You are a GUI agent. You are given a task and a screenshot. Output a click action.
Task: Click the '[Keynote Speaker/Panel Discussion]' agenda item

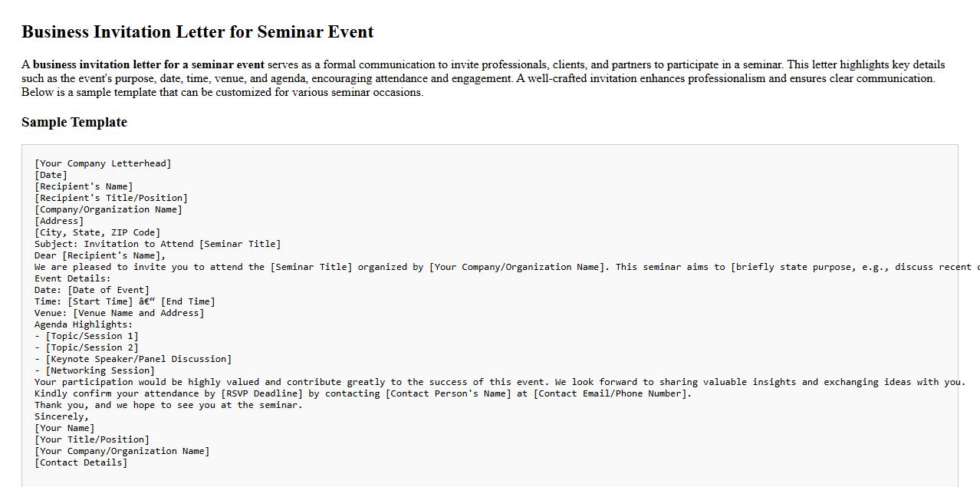[138, 359]
